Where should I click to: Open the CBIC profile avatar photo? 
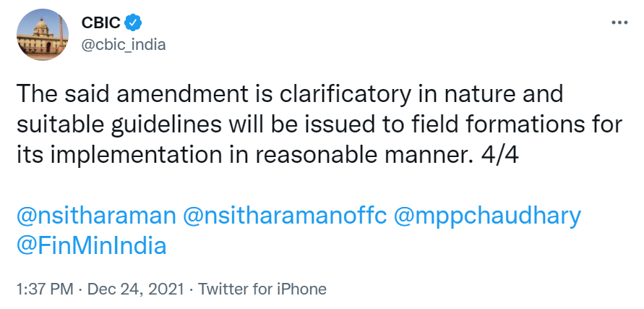42,34
